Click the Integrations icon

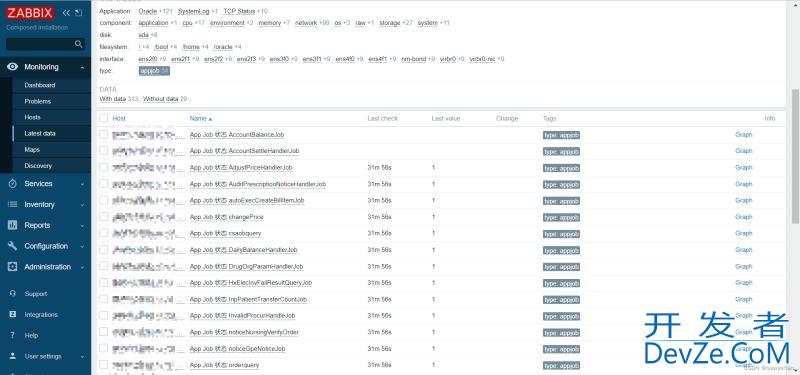13,315
